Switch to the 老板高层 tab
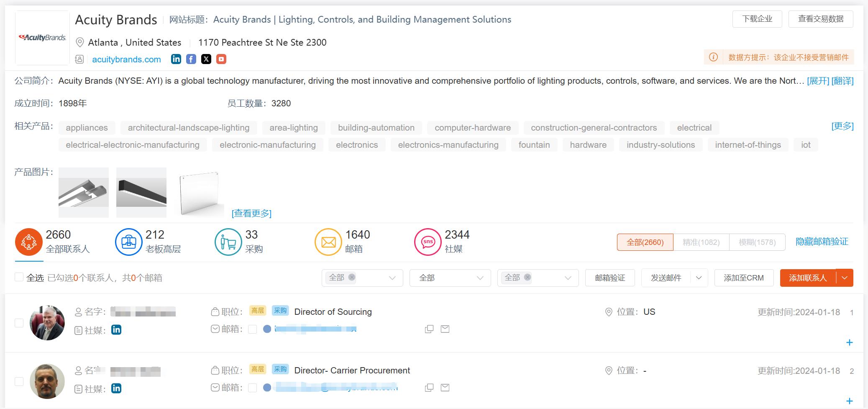 pos(148,242)
